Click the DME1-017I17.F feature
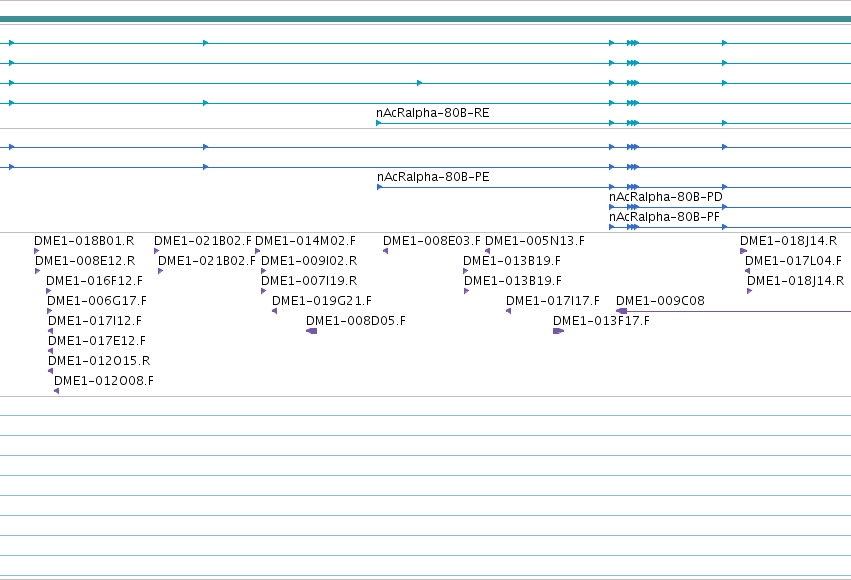Viewport: 851px width, 580px height. point(552,301)
